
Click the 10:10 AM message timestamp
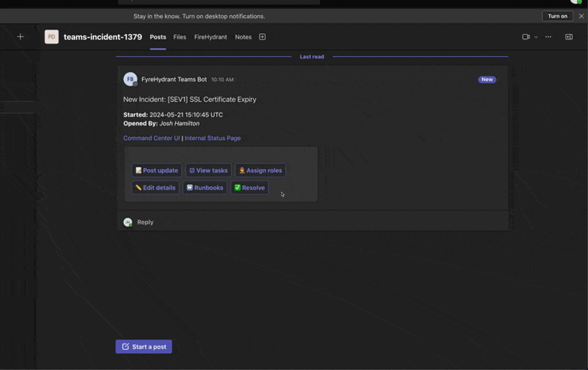(222, 80)
